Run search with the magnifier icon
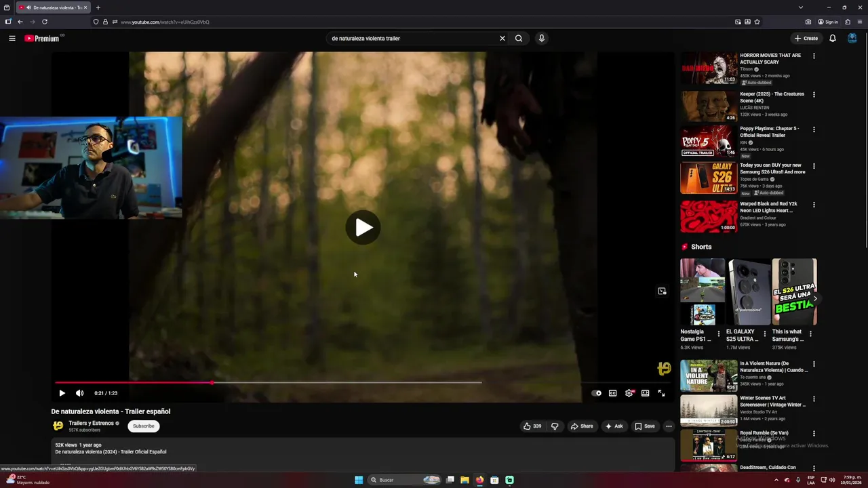The height and width of the screenshot is (488, 868). pyautogui.click(x=519, y=39)
